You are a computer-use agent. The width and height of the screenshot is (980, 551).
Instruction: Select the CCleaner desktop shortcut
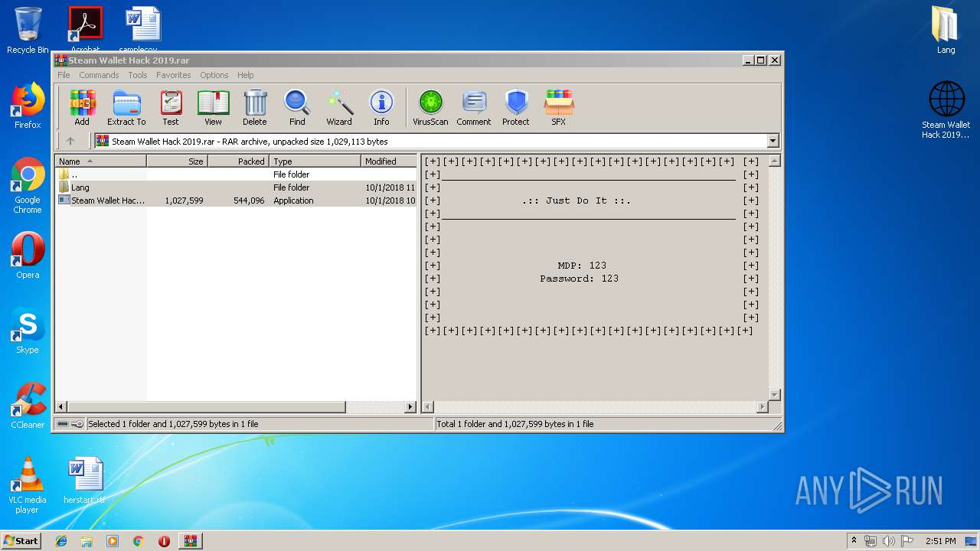point(28,406)
